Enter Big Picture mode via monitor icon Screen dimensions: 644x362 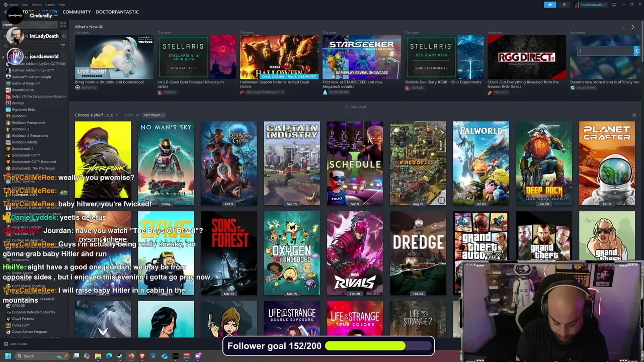click(x=614, y=5)
